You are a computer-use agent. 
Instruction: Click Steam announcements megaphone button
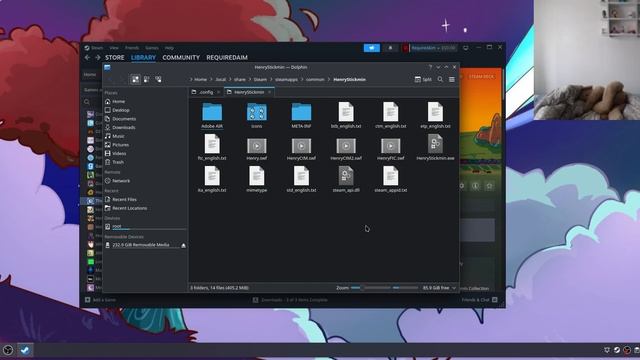pos(372,48)
